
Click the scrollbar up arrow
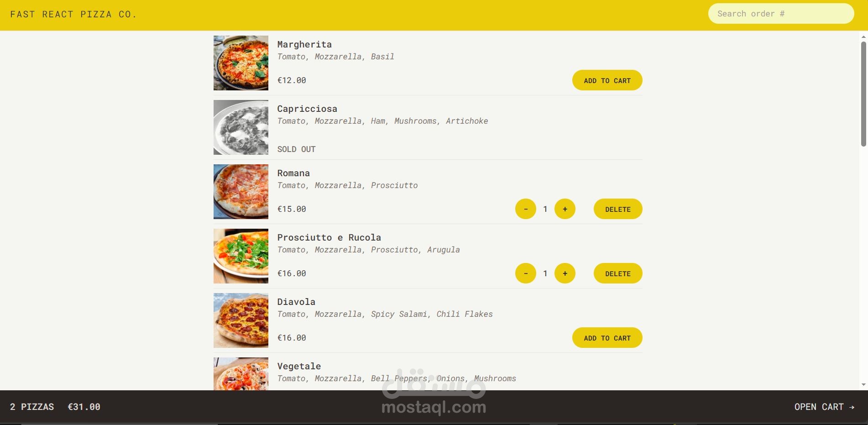863,36
